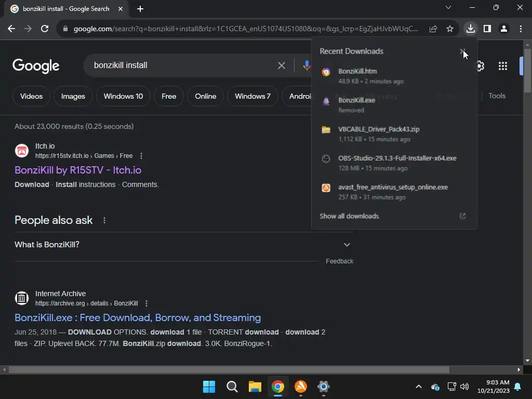Show hidden system tray icons
The image size is (532, 399).
pos(419,387)
